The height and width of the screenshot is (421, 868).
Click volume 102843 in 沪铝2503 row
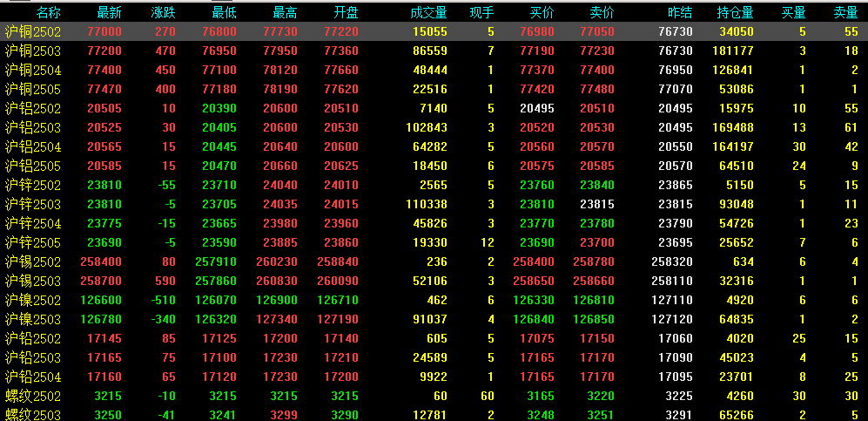(x=427, y=127)
